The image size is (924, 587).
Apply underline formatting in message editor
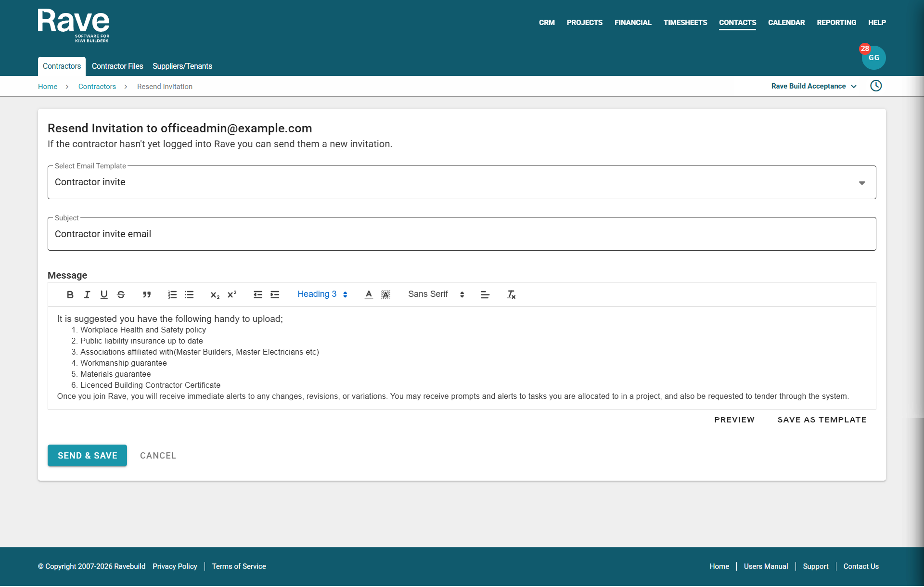[104, 294]
